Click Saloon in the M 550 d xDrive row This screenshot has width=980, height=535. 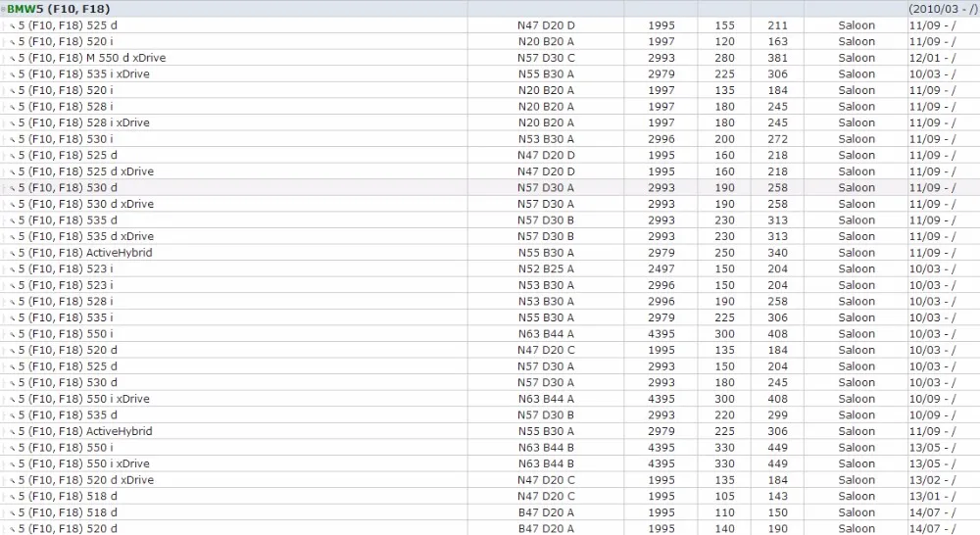(857, 58)
